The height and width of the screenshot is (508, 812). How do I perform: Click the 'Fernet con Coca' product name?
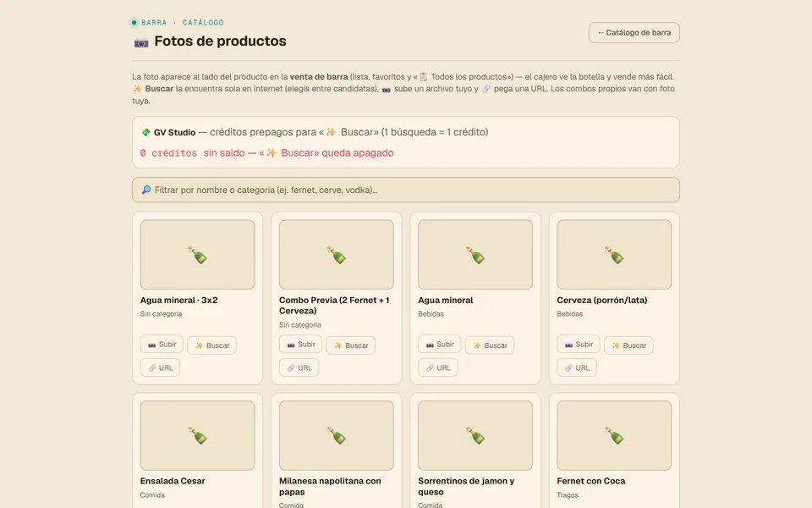pyautogui.click(x=591, y=481)
